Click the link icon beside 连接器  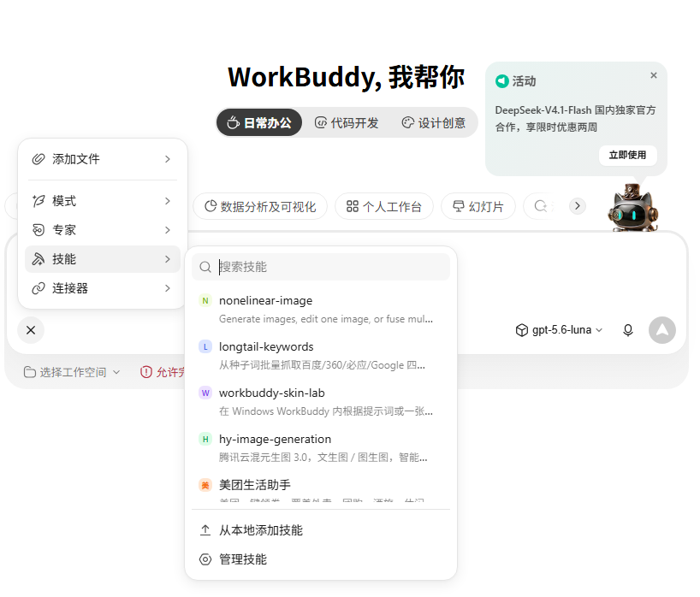point(39,288)
